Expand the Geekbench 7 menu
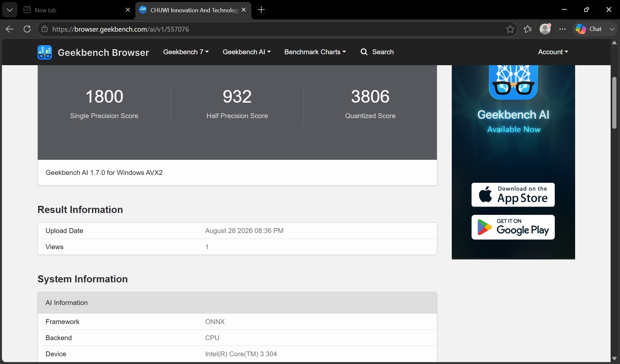Viewport: 620px width, 364px height. 186,52
